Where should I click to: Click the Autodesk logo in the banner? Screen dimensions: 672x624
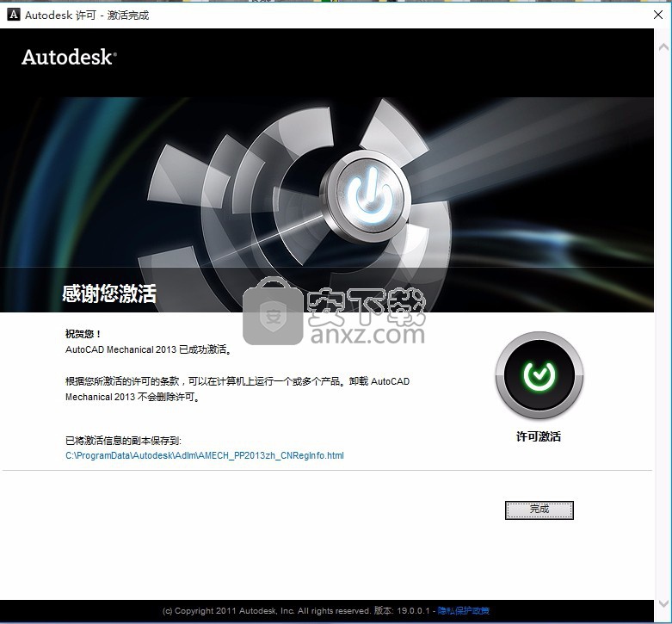[69, 57]
